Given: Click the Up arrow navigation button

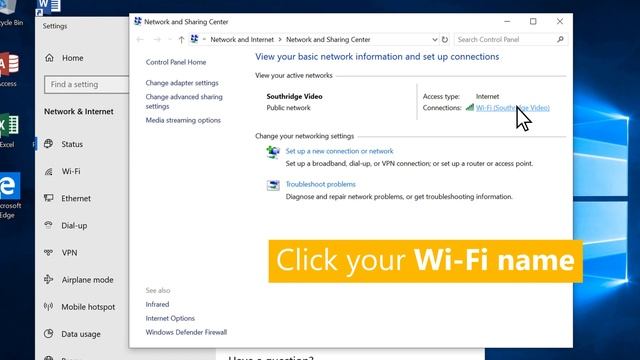Looking at the screenshot, I should point(181,40).
